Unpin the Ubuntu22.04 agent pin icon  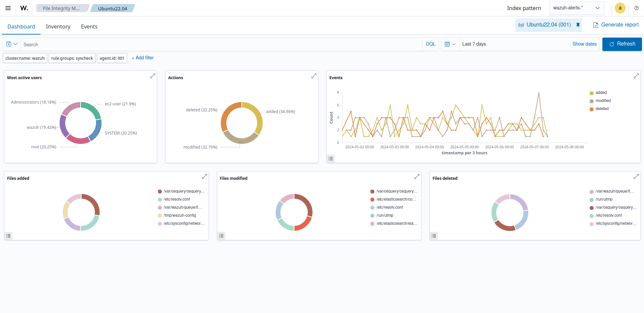click(578, 25)
